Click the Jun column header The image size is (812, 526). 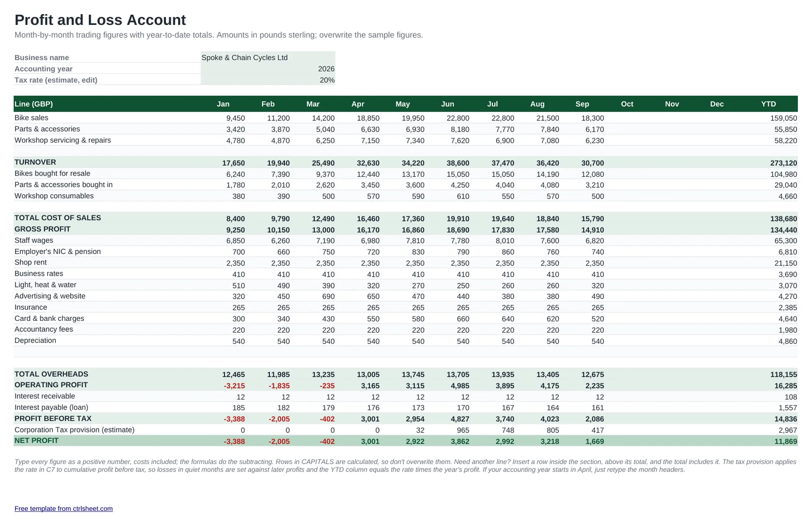448,104
